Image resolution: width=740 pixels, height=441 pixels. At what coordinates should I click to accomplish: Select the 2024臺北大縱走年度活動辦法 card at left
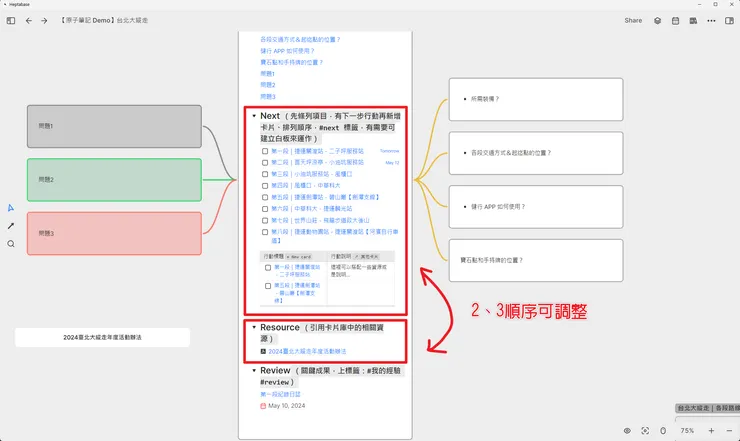coord(102,338)
